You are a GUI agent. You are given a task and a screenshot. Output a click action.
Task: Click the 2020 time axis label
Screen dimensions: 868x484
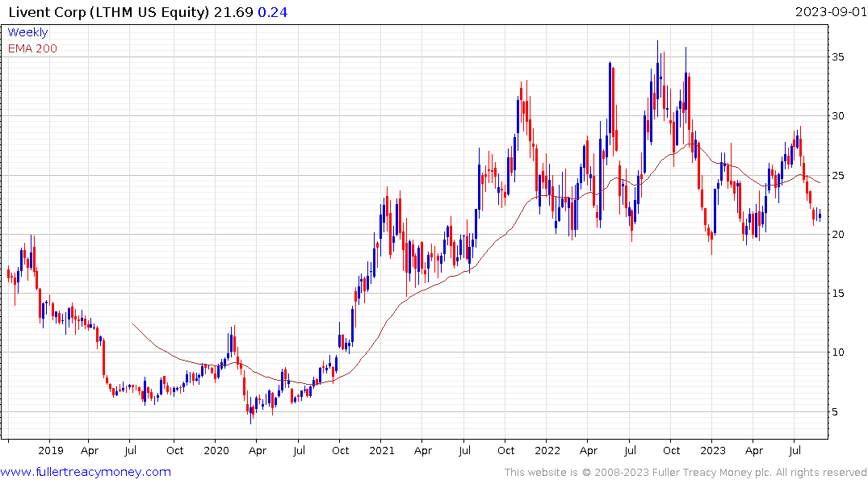coord(216,450)
